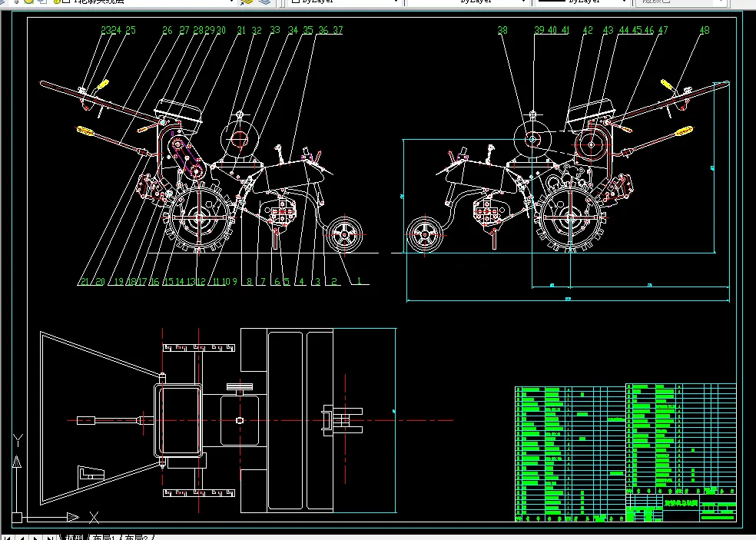Screen dimensions: 756x540
Task: Select callout number 21
Action: coord(85,282)
